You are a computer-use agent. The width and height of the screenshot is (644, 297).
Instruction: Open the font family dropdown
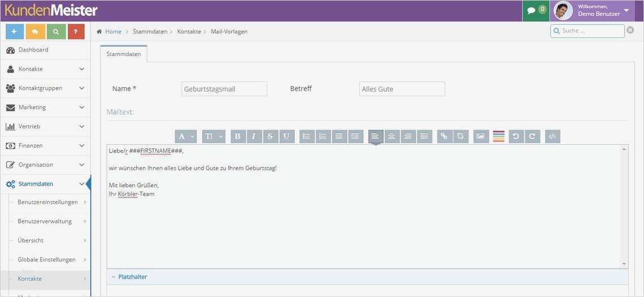tap(186, 136)
